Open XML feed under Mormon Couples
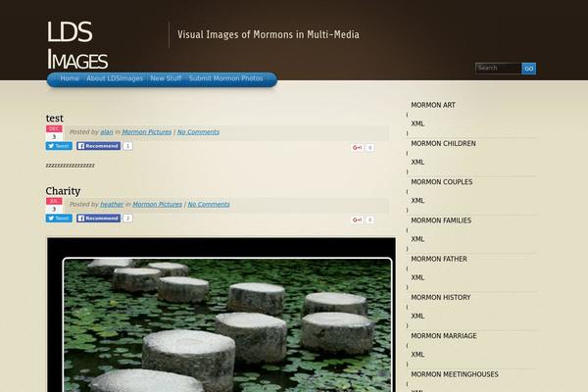This screenshot has width=588, height=392. tap(417, 201)
